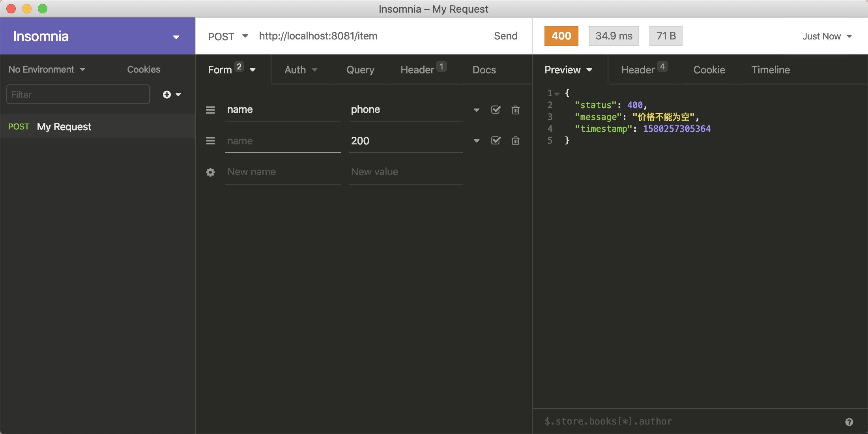The width and height of the screenshot is (868, 434).
Task: Click the plus create request icon
Action: click(x=167, y=94)
